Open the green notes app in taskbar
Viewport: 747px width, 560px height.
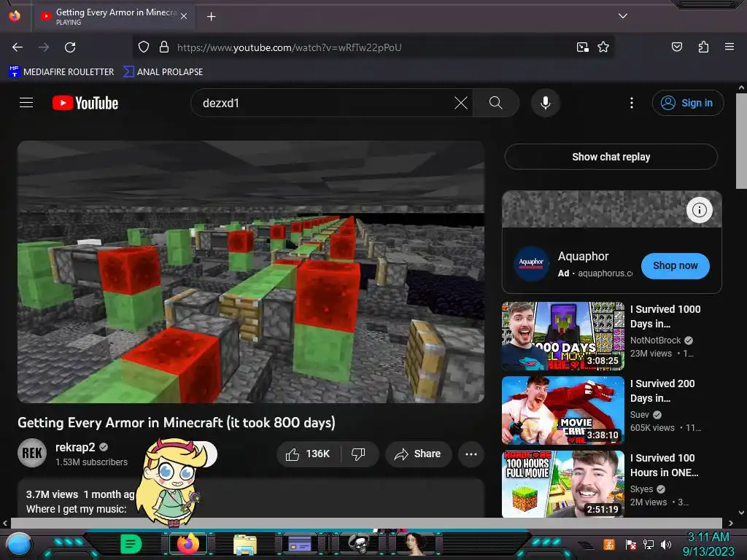click(x=131, y=544)
